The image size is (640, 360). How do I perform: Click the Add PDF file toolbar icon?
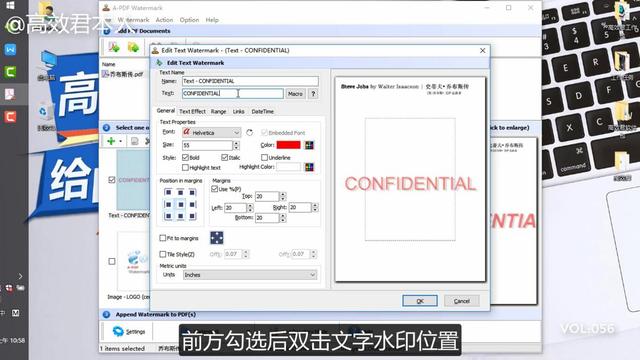[x=114, y=47]
